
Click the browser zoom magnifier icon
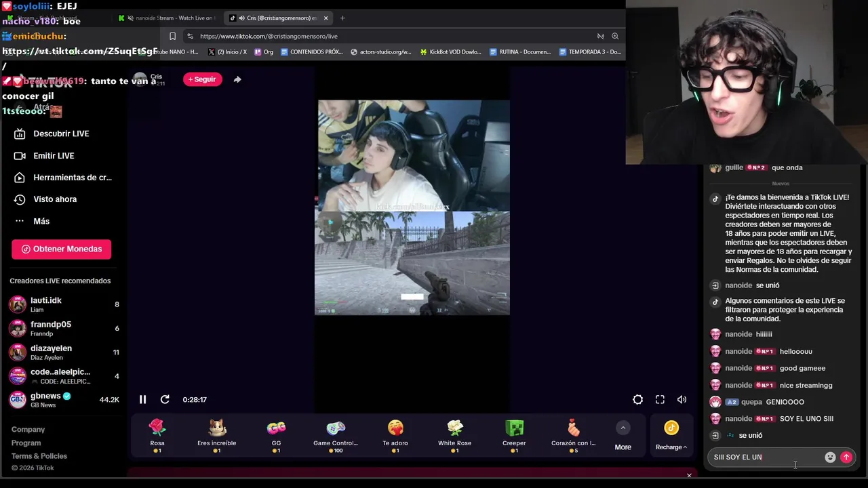[x=615, y=36]
